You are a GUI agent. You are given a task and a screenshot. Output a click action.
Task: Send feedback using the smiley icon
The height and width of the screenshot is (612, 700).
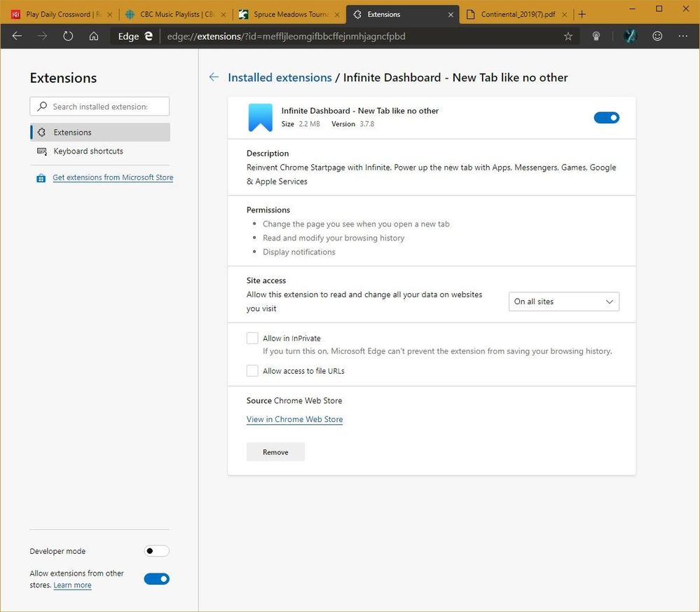[657, 36]
